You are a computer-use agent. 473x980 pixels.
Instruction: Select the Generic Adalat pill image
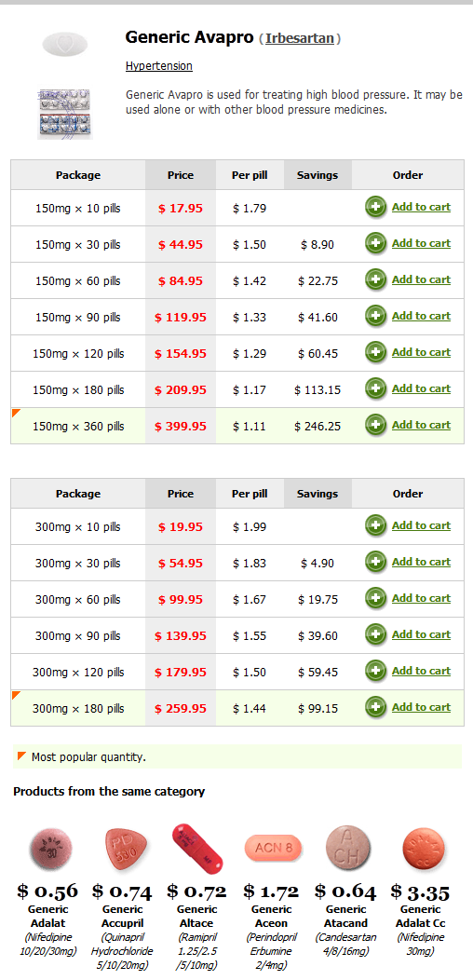[x=49, y=850]
